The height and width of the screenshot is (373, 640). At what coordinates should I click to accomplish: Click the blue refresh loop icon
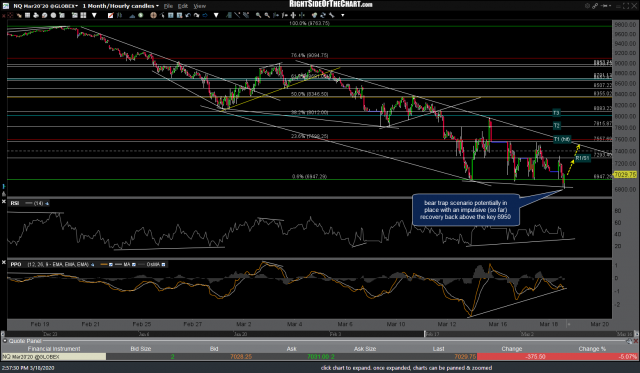click(205, 15)
